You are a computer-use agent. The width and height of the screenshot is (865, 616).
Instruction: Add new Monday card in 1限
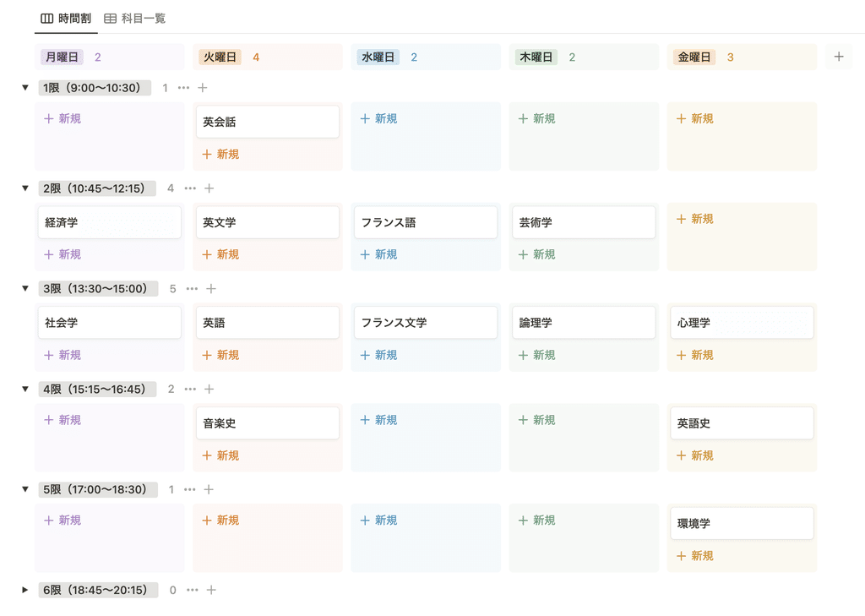click(63, 118)
